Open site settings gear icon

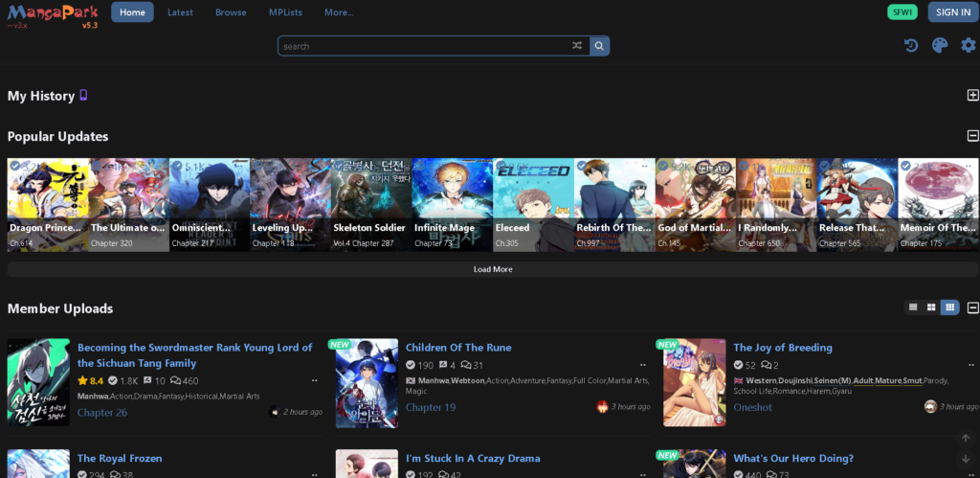tap(969, 46)
